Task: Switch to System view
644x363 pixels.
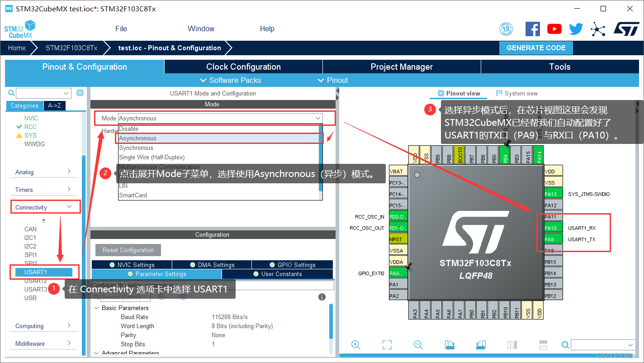Action: (517, 93)
